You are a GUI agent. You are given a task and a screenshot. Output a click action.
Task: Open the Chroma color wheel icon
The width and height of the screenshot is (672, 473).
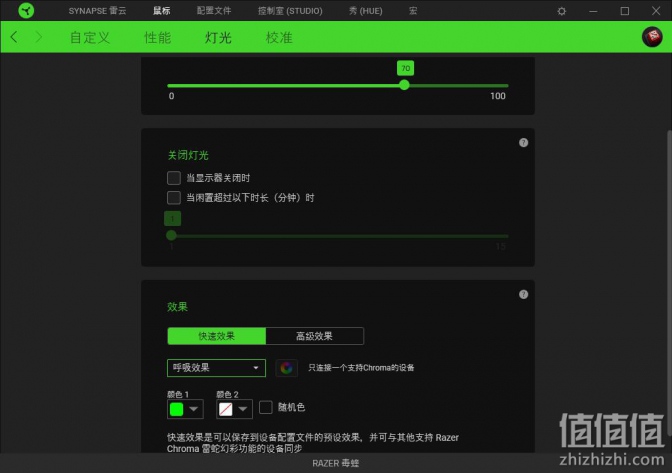click(286, 368)
